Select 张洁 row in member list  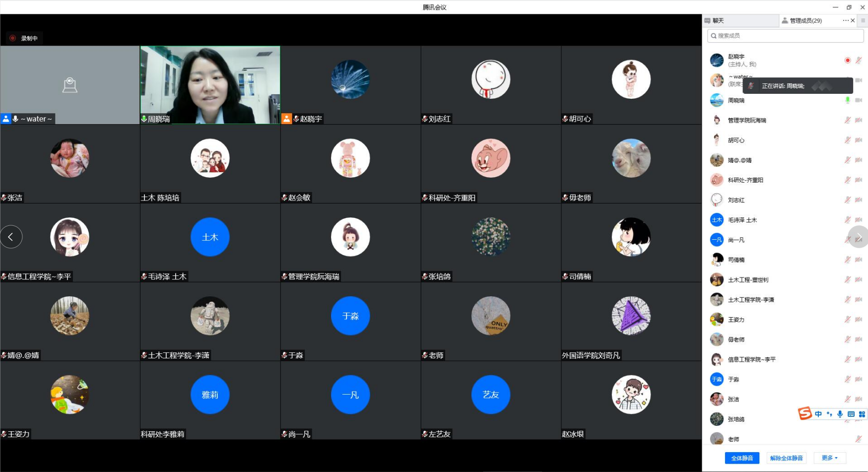[x=785, y=399]
